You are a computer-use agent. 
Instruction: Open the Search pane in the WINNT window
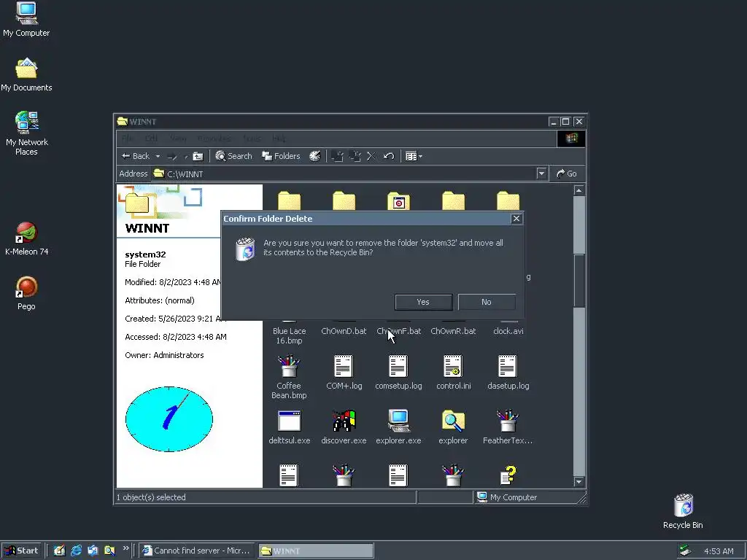pos(233,156)
